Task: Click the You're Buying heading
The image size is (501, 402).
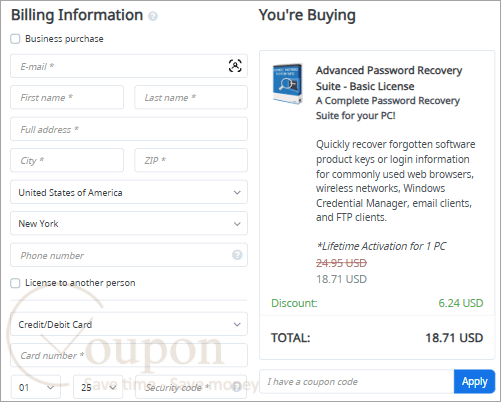Action: click(x=307, y=15)
